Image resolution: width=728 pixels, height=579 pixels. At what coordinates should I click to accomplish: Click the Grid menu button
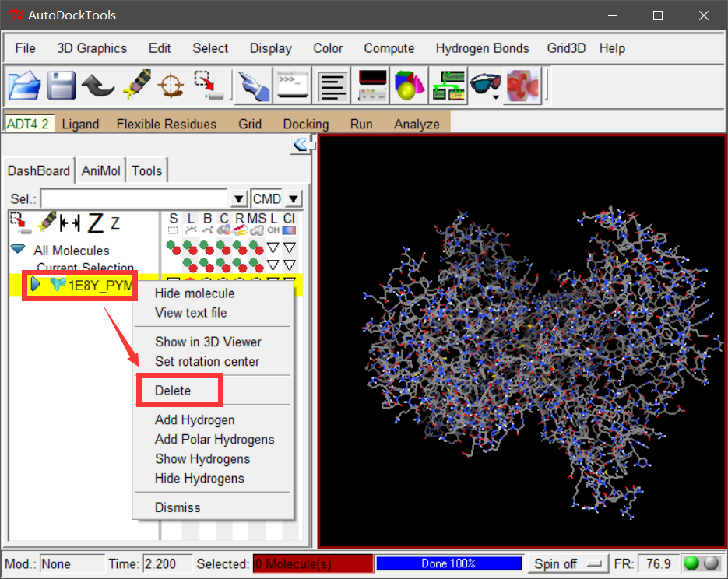250,124
